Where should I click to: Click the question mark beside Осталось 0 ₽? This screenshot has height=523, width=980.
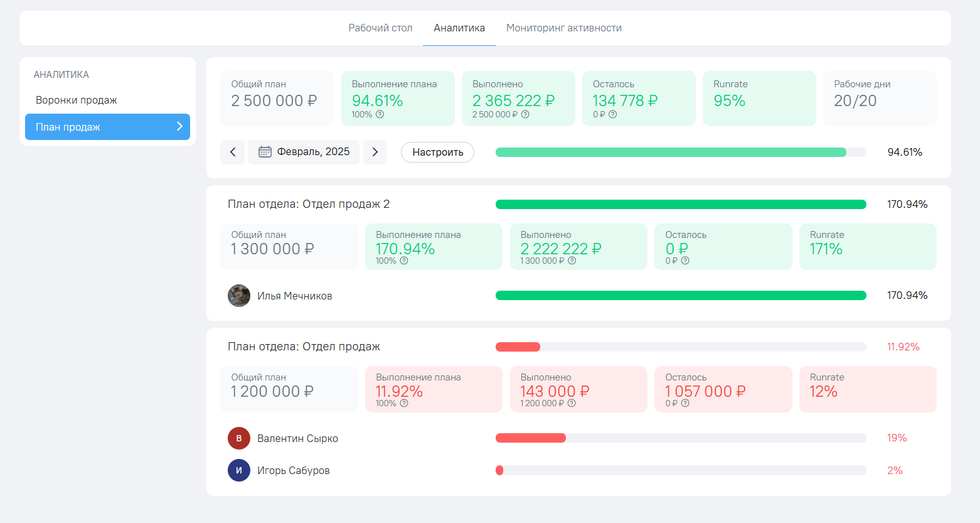(x=685, y=259)
